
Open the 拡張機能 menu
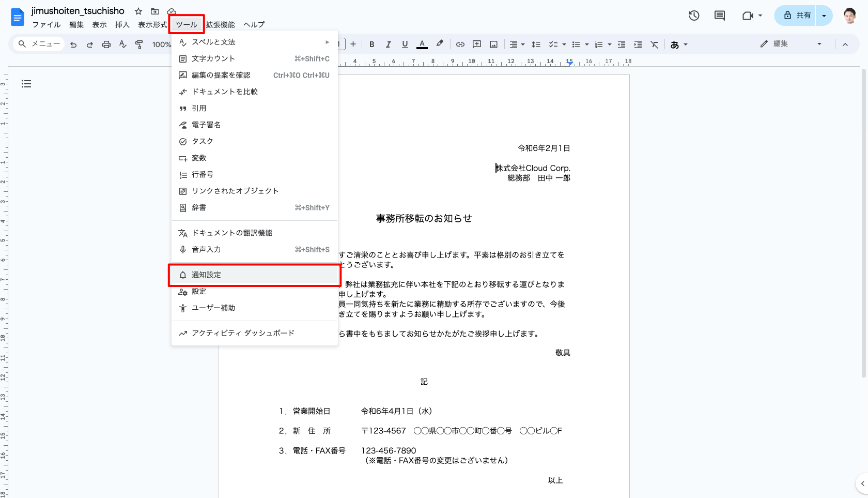[x=220, y=24]
